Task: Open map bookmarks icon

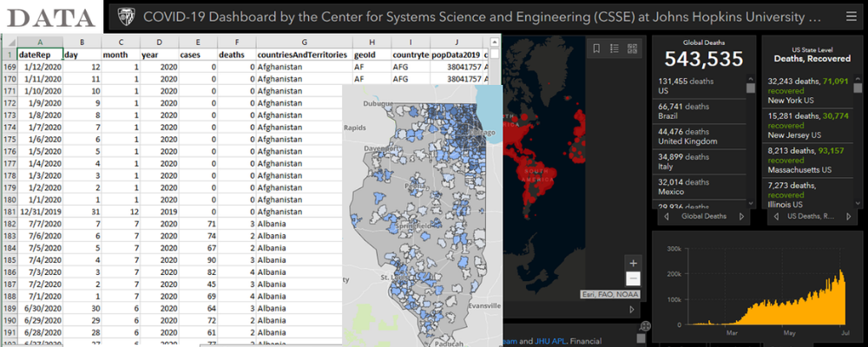Action: tap(596, 49)
